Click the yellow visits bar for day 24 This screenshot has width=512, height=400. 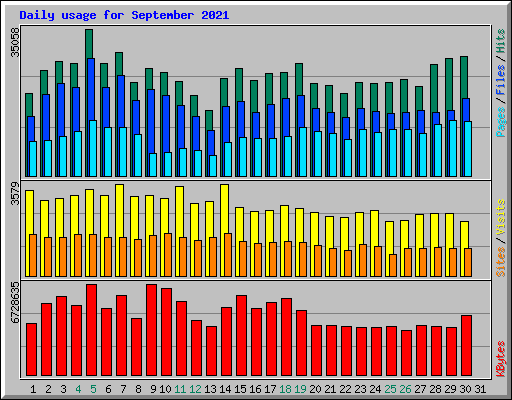pos(374,228)
